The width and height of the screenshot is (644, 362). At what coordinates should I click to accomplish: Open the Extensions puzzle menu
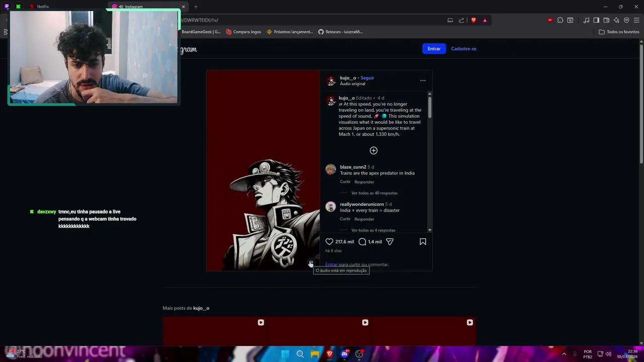[x=560, y=20]
